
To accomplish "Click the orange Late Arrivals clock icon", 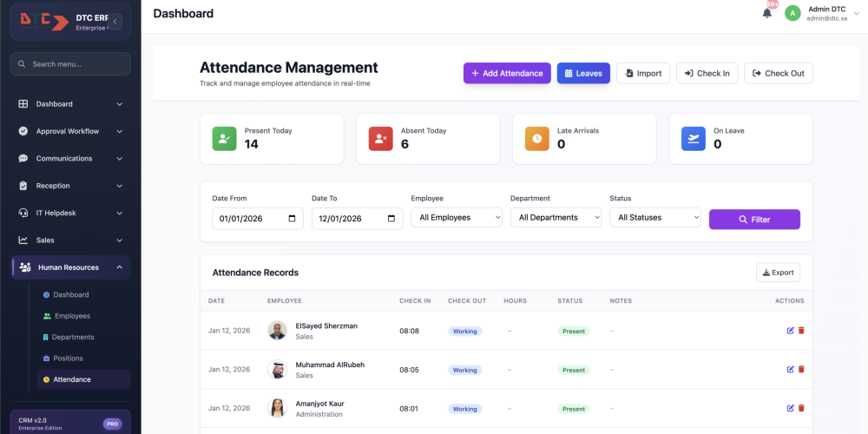I will click(537, 139).
